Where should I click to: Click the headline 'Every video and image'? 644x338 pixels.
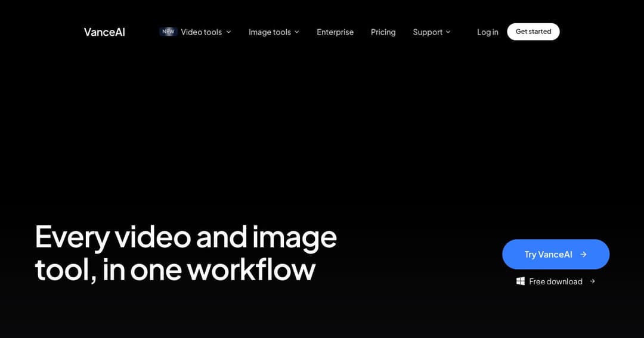pyautogui.click(x=185, y=238)
